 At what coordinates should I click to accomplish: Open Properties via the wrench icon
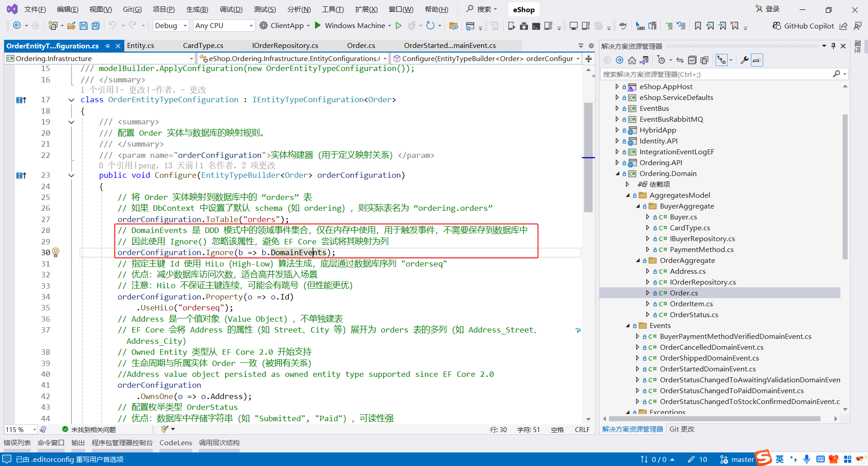pyautogui.click(x=744, y=60)
